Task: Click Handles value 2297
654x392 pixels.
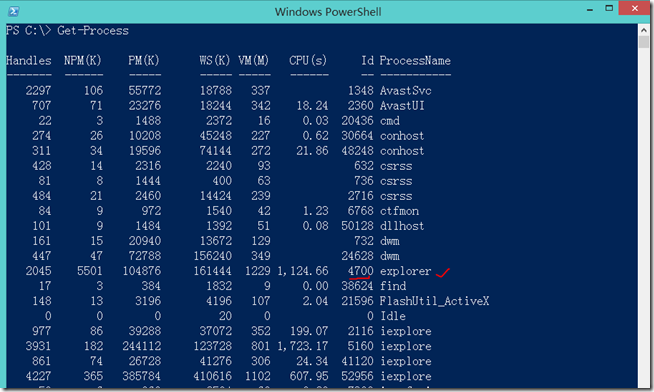Action: [x=38, y=90]
